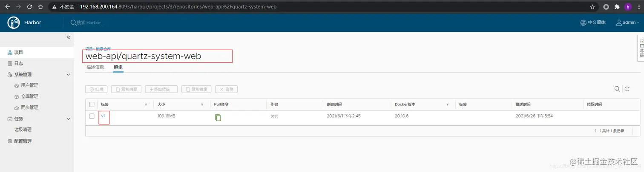This screenshot has width=644, height=172.
Task: Click the author cell test
Action: click(274, 116)
